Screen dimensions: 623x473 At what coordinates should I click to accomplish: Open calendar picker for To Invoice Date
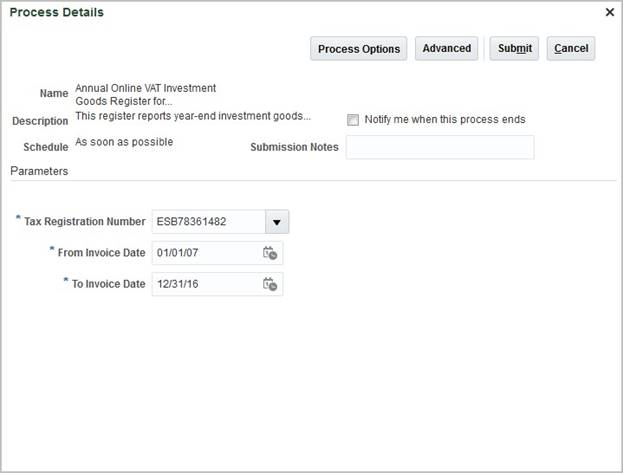[x=270, y=284]
